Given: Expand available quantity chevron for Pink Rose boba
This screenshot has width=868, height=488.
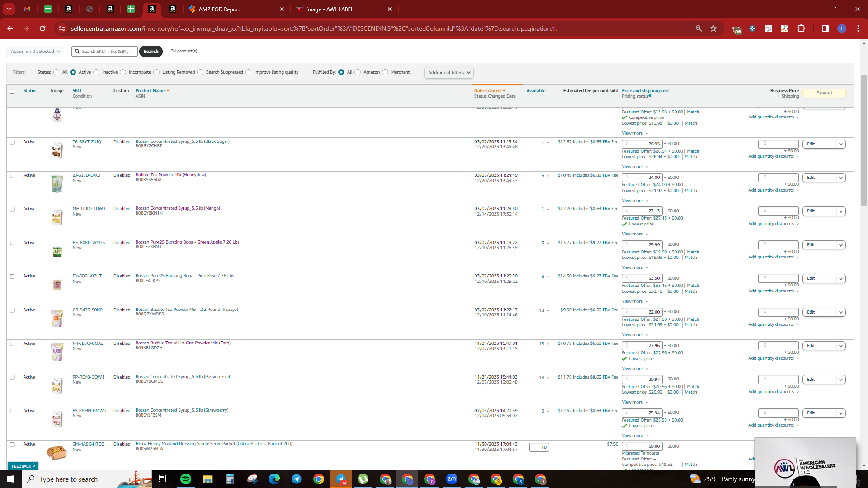Looking at the screenshot, I should [548, 277].
